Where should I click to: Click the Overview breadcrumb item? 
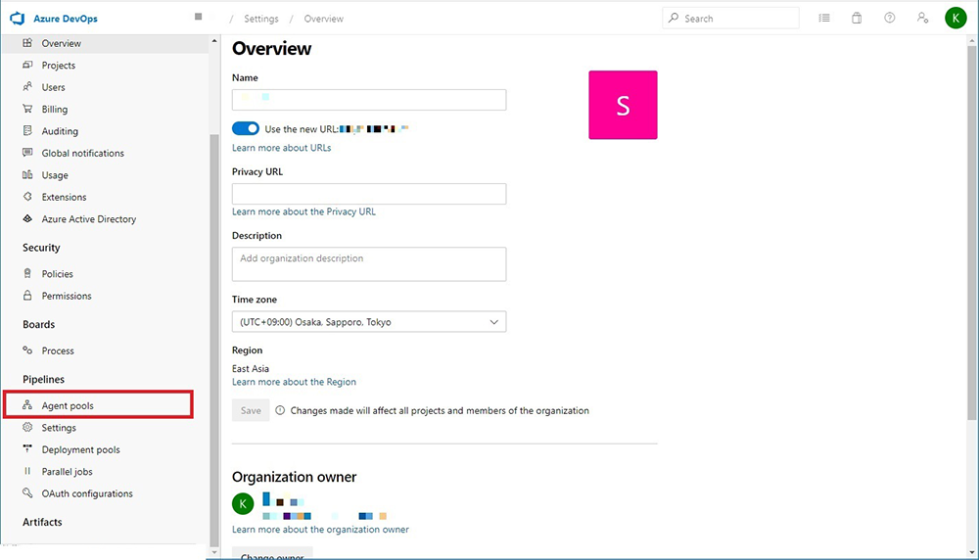(x=323, y=19)
